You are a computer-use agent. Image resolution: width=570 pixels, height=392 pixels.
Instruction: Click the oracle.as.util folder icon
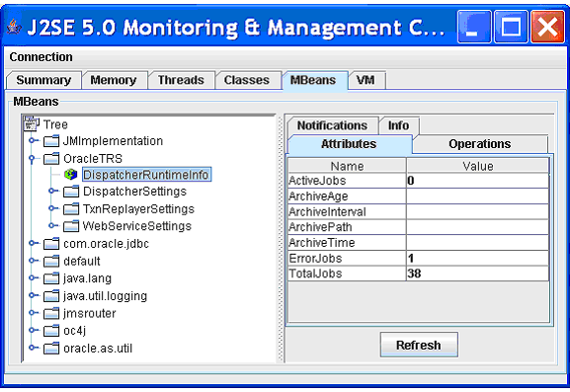(x=51, y=348)
